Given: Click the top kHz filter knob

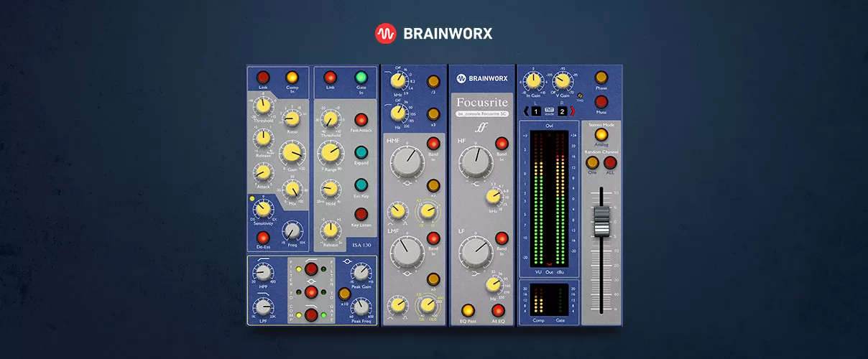Looking at the screenshot, I should (397, 82).
